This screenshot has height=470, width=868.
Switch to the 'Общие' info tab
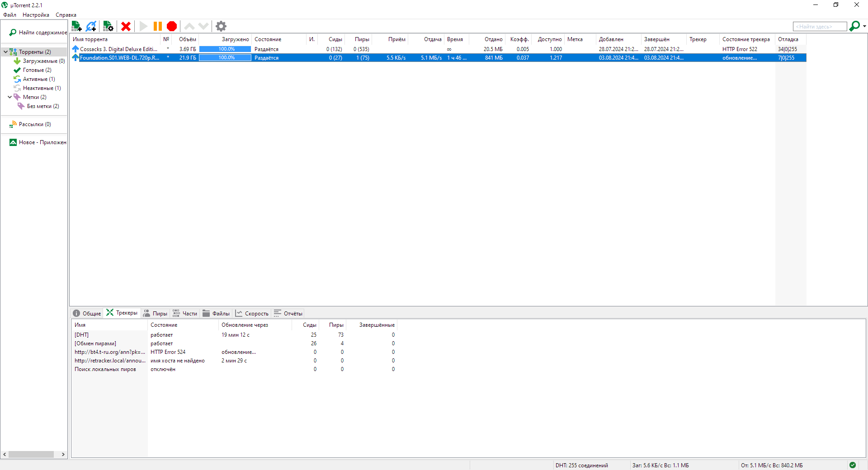point(87,313)
